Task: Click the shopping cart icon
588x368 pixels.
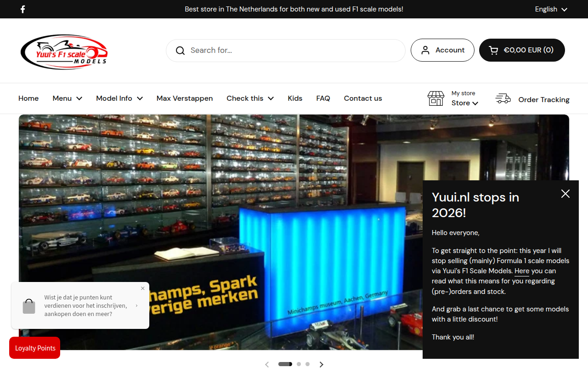Action: point(493,50)
